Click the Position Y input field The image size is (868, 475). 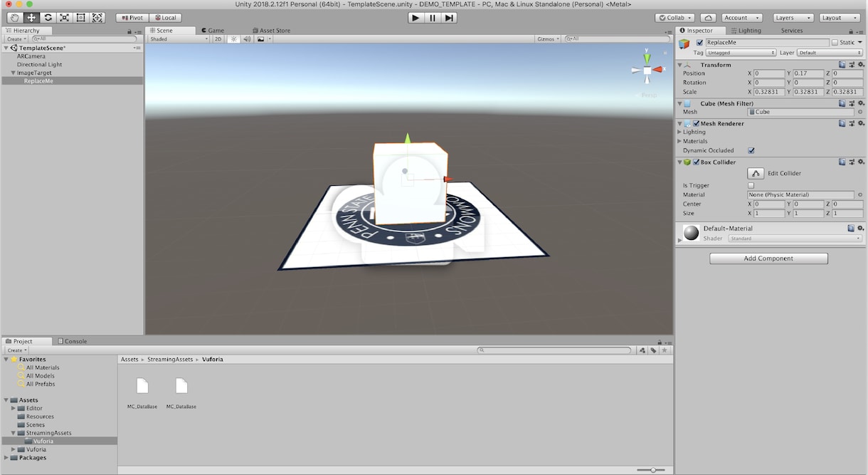(x=808, y=73)
